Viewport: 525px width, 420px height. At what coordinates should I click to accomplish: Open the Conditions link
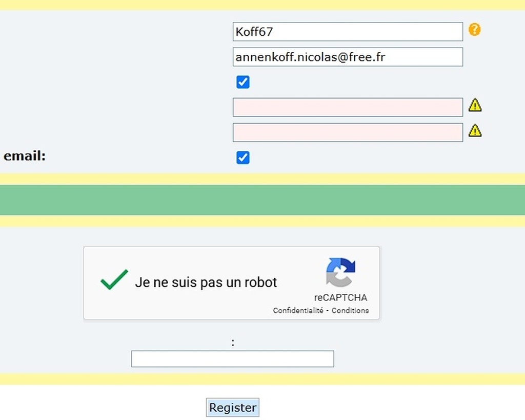350,310
